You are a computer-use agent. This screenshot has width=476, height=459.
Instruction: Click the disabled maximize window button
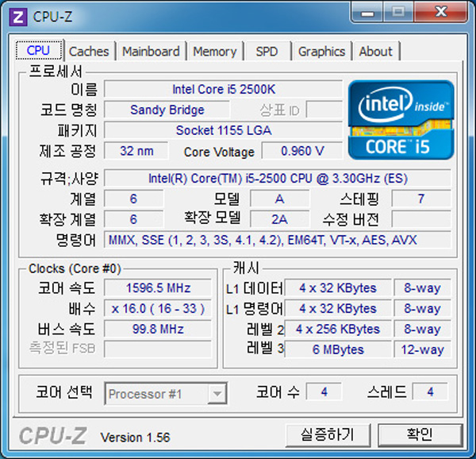click(398, 13)
